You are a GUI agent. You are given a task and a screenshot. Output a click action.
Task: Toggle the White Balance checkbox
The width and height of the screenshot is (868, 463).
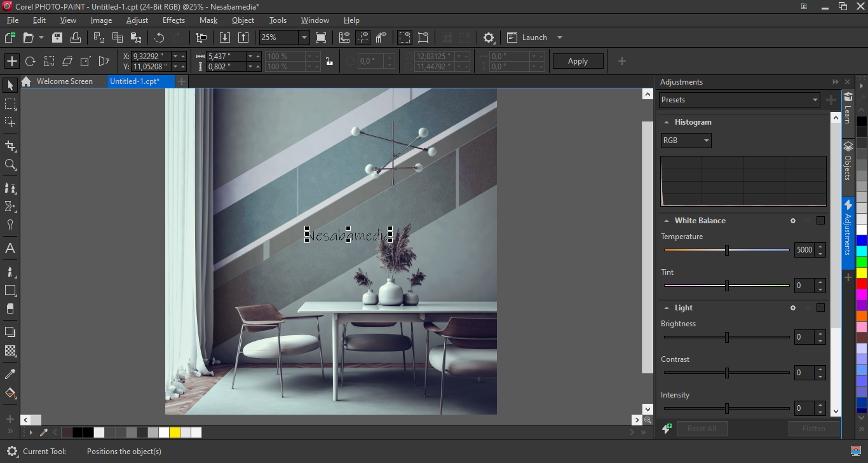(x=820, y=221)
